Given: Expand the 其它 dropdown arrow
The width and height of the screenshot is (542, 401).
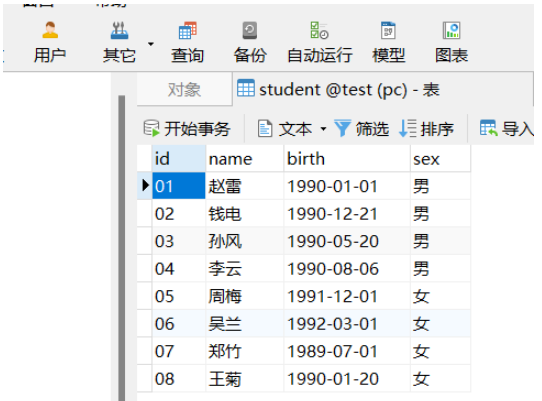Looking at the screenshot, I should (x=151, y=44).
